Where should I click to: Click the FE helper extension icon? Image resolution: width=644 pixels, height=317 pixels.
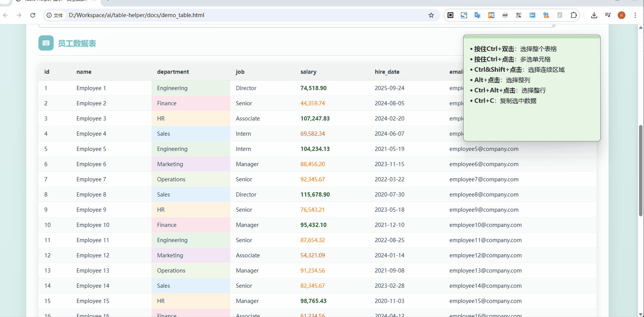tap(491, 15)
